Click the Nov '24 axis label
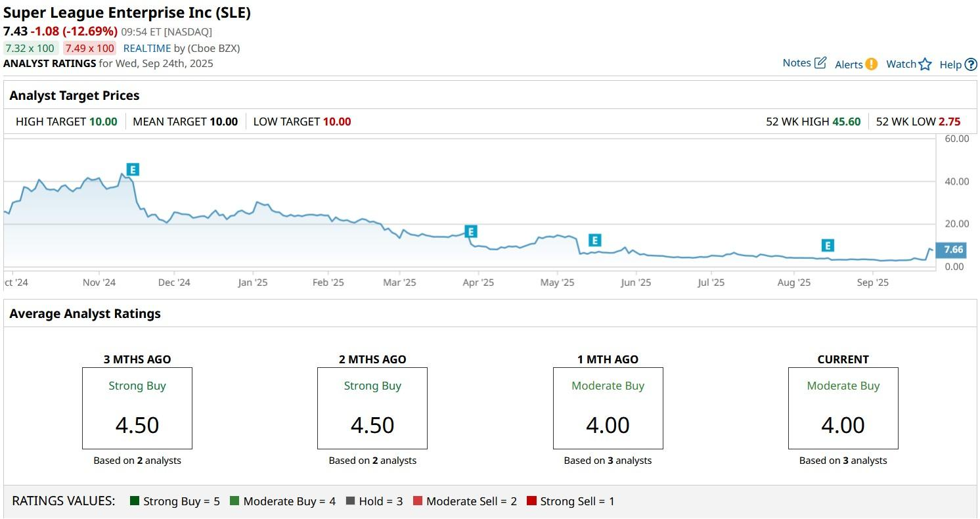 click(x=99, y=282)
